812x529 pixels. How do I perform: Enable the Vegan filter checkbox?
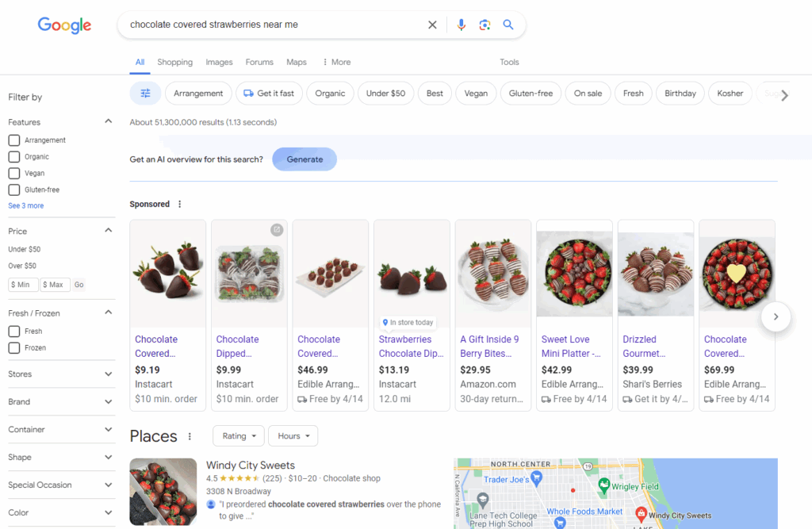(14, 174)
